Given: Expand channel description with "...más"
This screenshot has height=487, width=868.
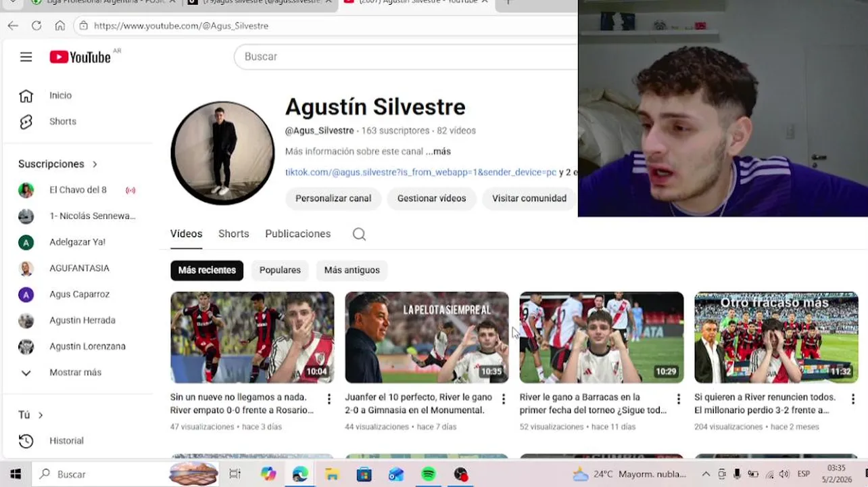Looking at the screenshot, I should click(438, 152).
